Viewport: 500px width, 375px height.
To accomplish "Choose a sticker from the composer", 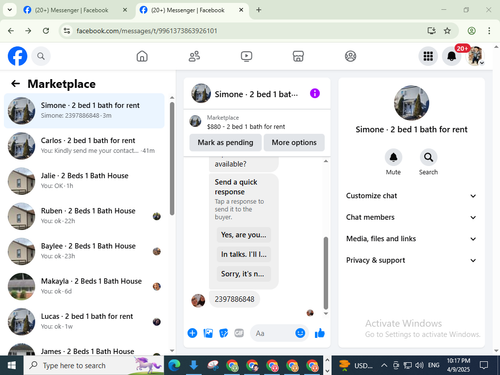I will [x=223, y=333].
